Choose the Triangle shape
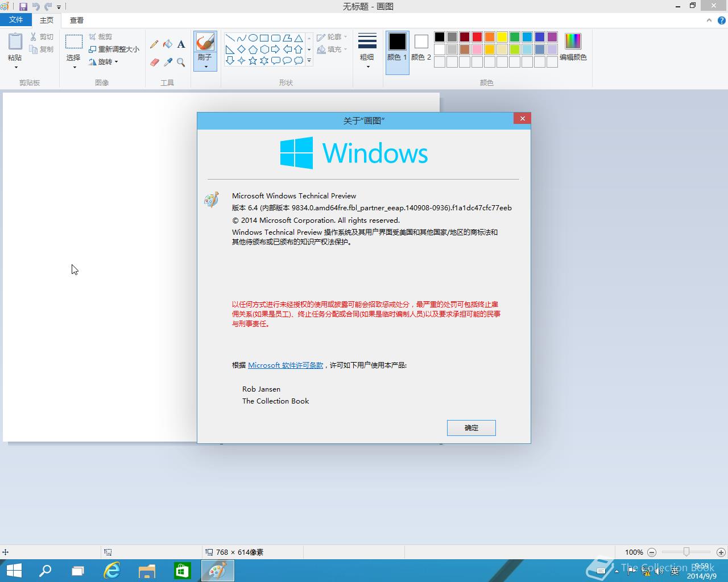The image size is (728, 582). click(x=299, y=38)
